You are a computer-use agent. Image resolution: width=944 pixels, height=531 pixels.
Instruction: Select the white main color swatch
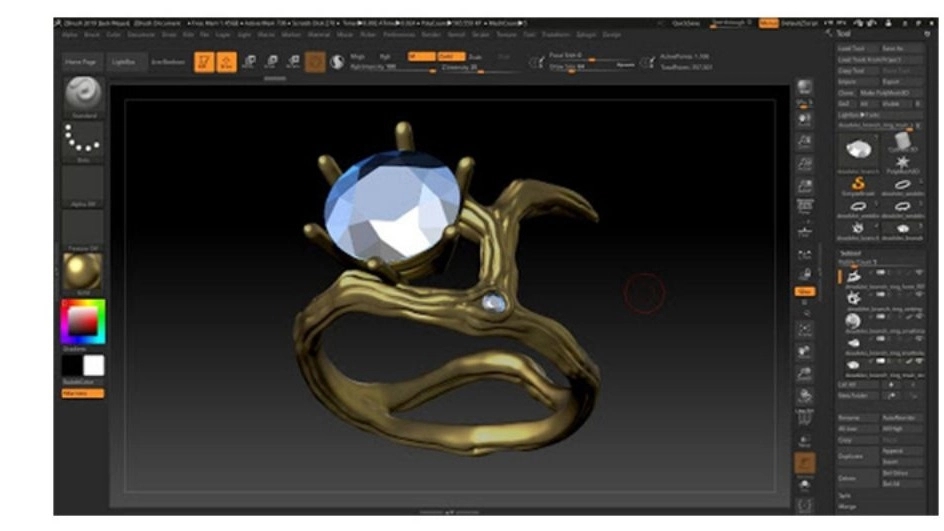click(94, 365)
